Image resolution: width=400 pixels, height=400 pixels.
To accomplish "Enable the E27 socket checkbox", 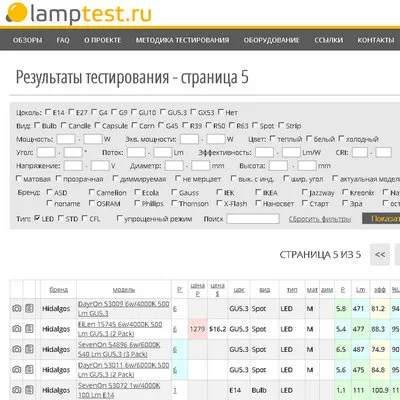I will [x=71, y=112].
